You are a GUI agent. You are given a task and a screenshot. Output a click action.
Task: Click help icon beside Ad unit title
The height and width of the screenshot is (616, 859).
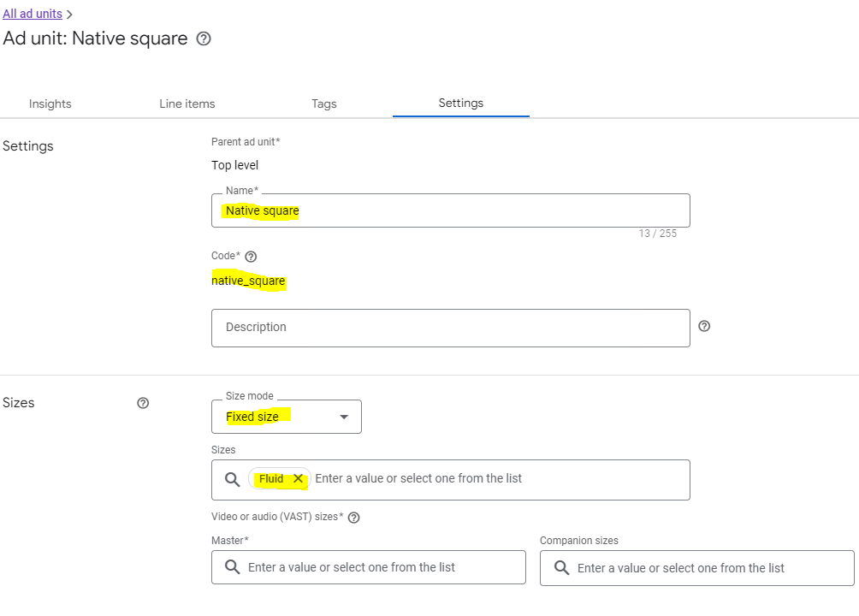(x=204, y=38)
